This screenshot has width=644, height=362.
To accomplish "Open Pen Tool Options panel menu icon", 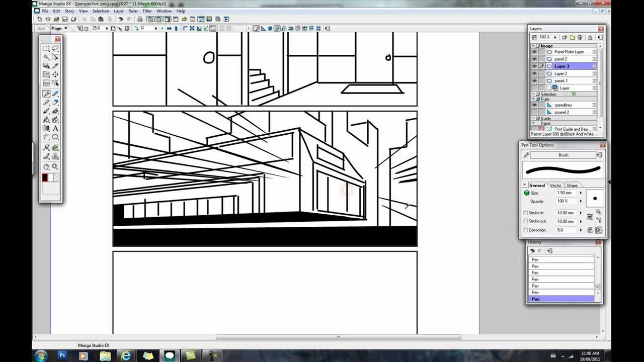I will (600, 155).
